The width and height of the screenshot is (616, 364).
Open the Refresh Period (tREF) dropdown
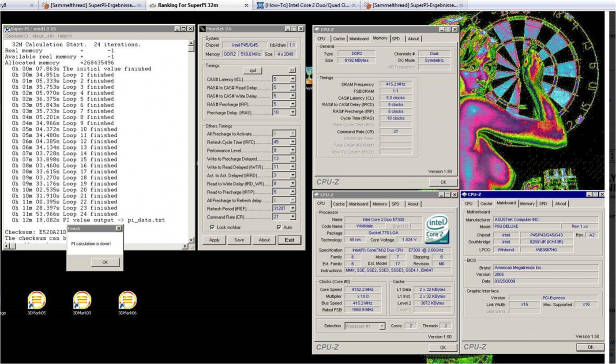(293, 209)
